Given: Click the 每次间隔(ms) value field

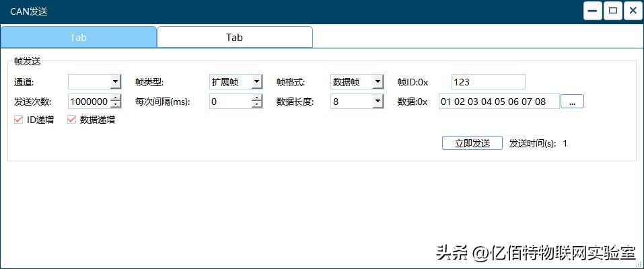Looking at the screenshot, I should pyautogui.click(x=231, y=102).
